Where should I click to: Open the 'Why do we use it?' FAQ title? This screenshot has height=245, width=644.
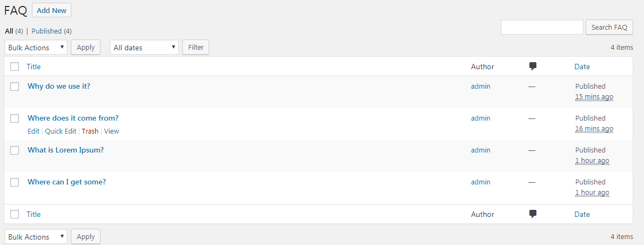pos(59,87)
